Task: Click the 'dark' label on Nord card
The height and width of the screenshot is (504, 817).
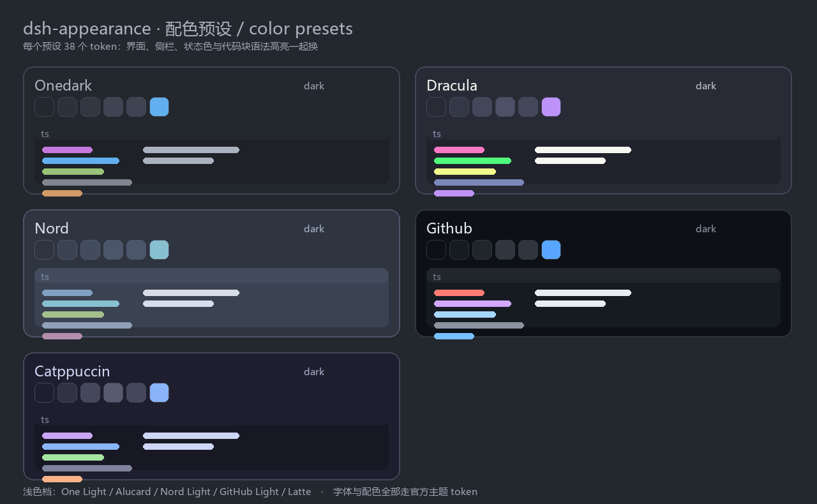Action: 314,229
